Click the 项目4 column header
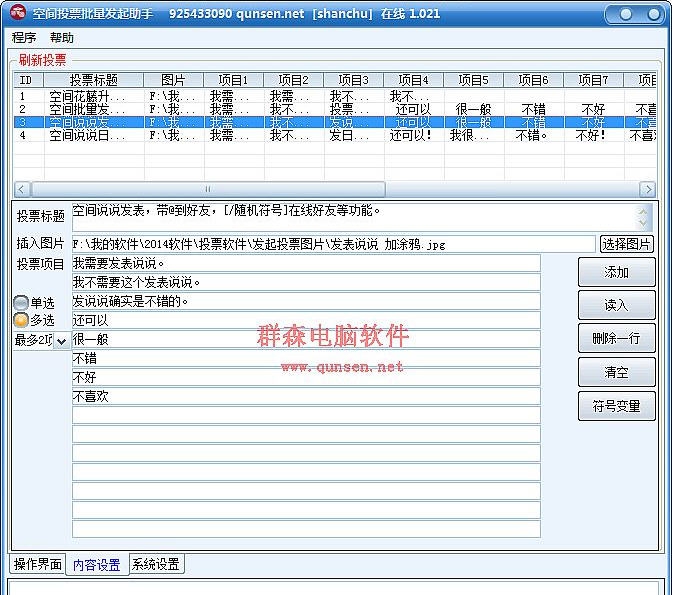Image resolution: width=673 pixels, height=595 pixels. pyautogui.click(x=413, y=80)
